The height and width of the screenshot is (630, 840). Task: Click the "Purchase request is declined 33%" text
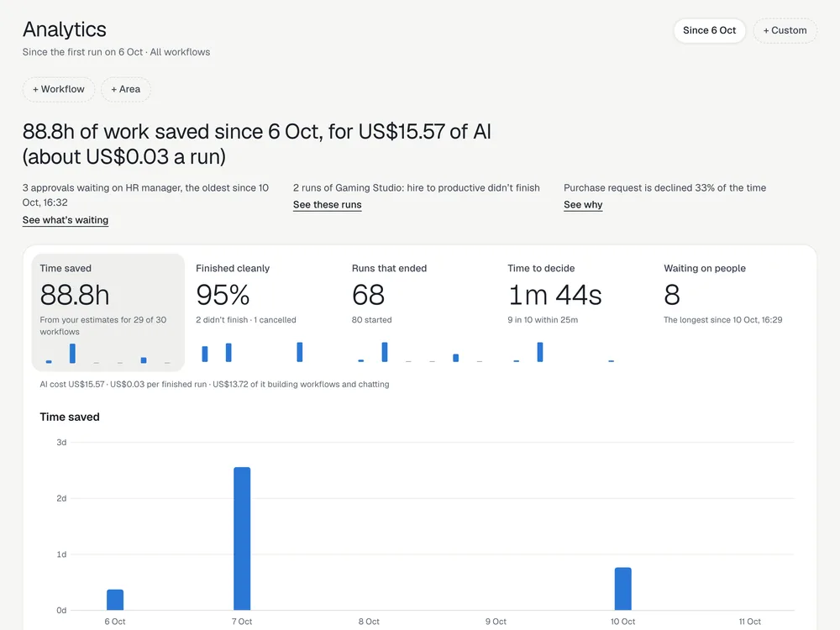coord(664,188)
